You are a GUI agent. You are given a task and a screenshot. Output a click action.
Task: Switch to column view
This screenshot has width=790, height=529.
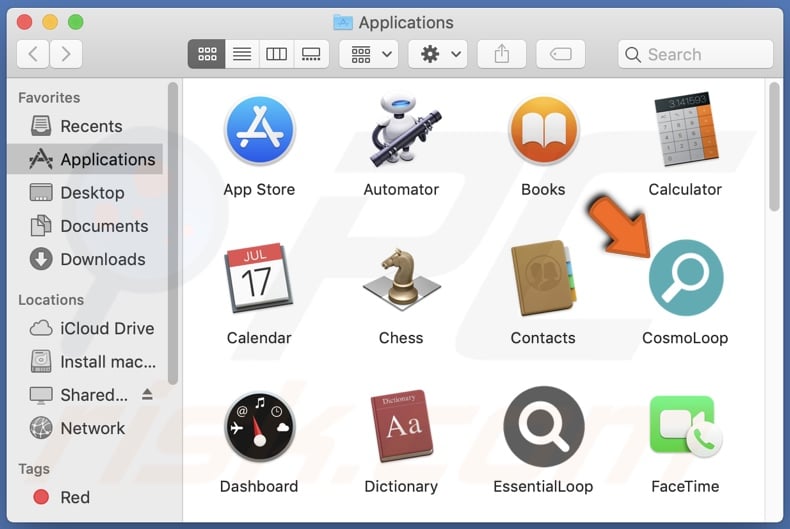[276, 54]
